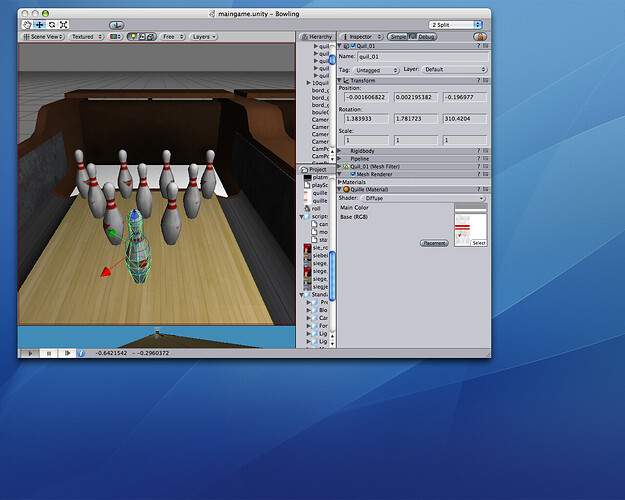Expand the Rigidbody component
This screenshot has height=500, width=625.
[x=340, y=149]
